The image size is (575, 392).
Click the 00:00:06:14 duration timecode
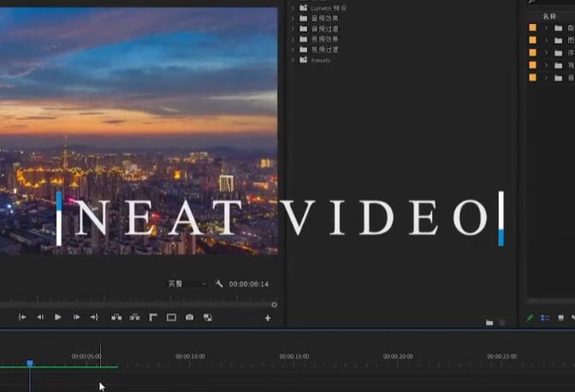(249, 284)
